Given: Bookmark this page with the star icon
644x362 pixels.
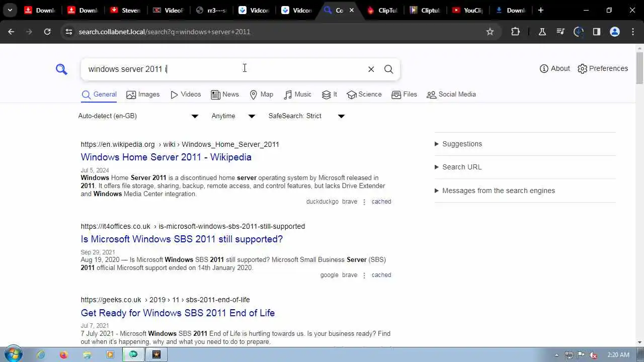Looking at the screenshot, I should tap(490, 32).
